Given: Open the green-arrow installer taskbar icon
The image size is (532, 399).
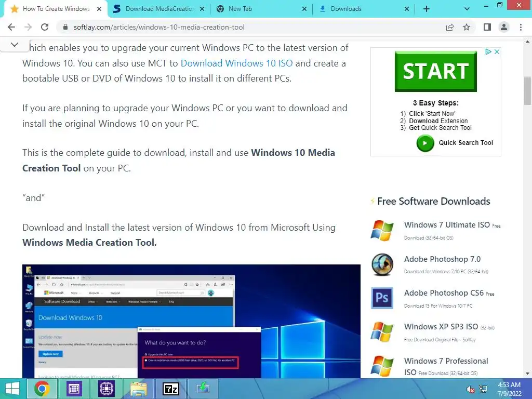Looking at the screenshot, I should 203,389.
